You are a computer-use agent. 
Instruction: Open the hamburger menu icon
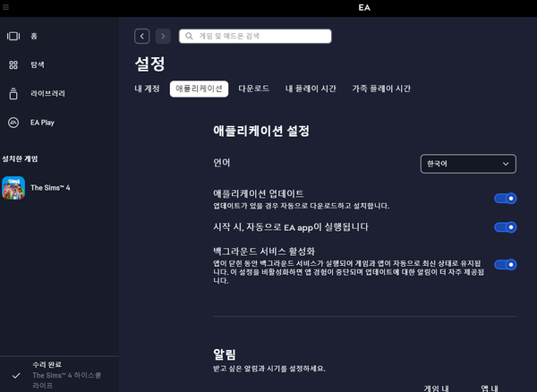(x=7, y=5)
